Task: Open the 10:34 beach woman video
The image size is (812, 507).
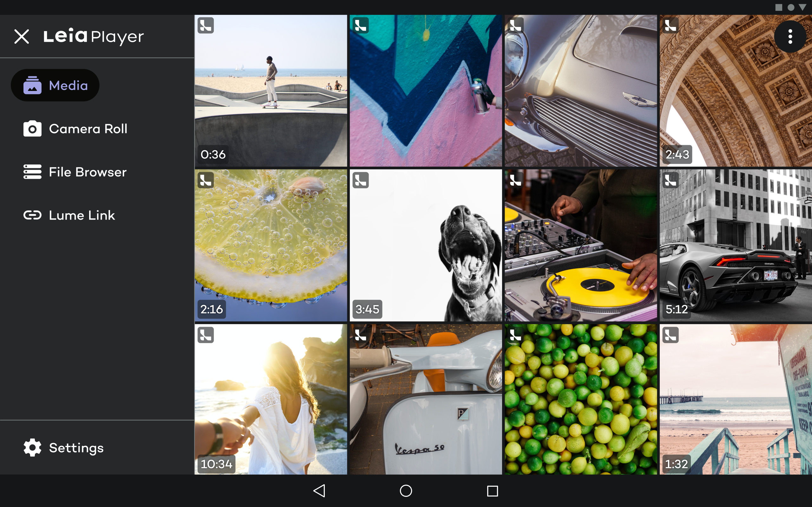Action: (x=271, y=399)
